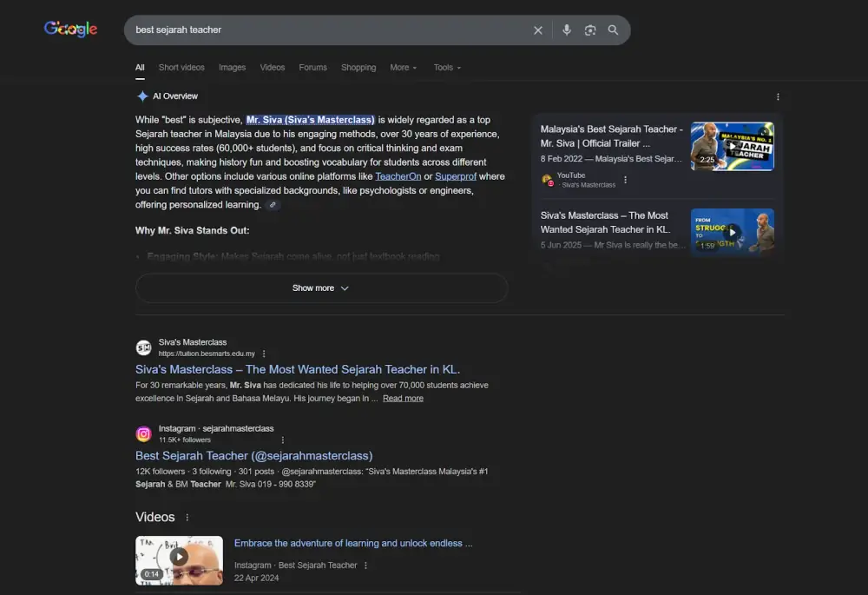Open the Google logo homepage link
The image size is (868, 595).
tap(70, 29)
